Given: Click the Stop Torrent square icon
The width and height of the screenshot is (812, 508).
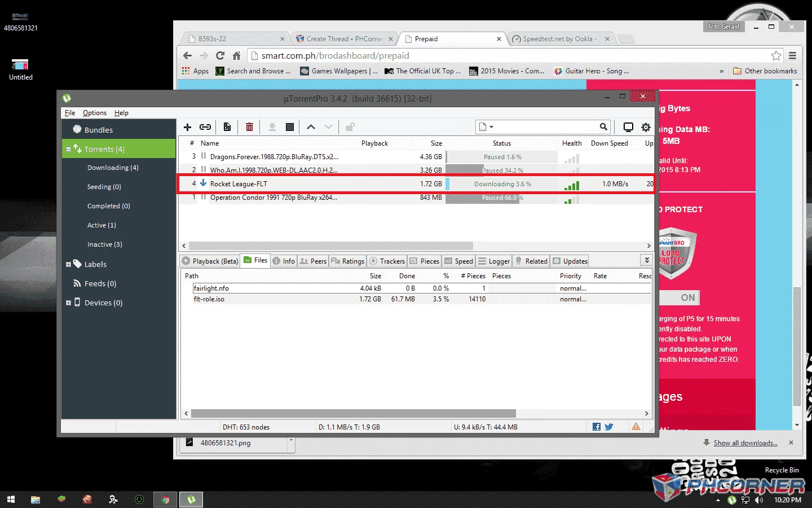Looking at the screenshot, I should [x=290, y=127].
